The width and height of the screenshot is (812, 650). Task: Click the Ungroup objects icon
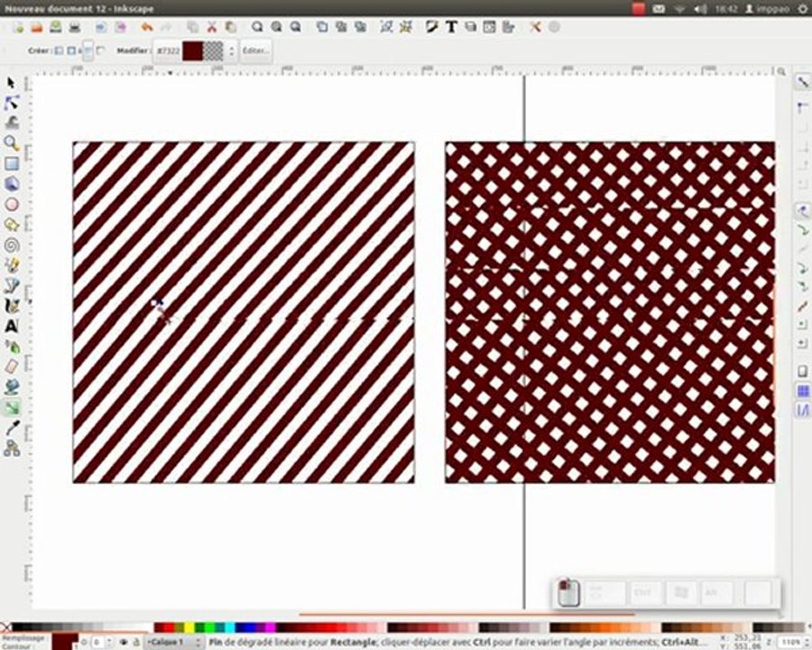tap(406, 27)
